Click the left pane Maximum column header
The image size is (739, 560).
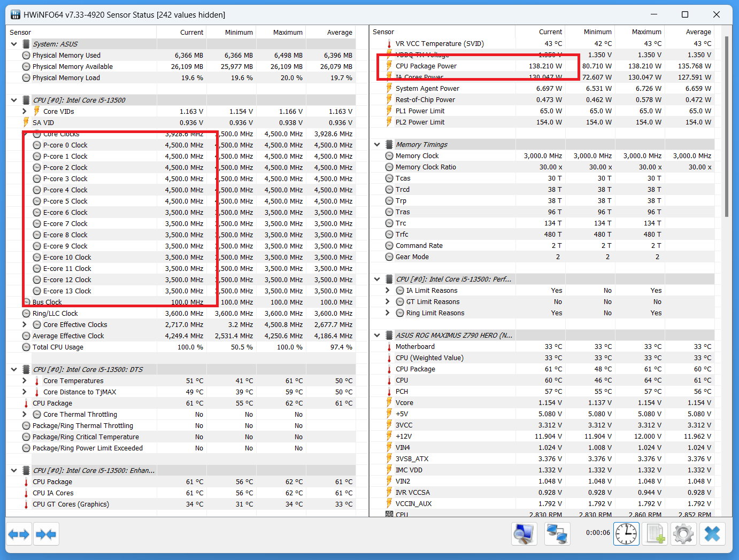click(x=287, y=32)
